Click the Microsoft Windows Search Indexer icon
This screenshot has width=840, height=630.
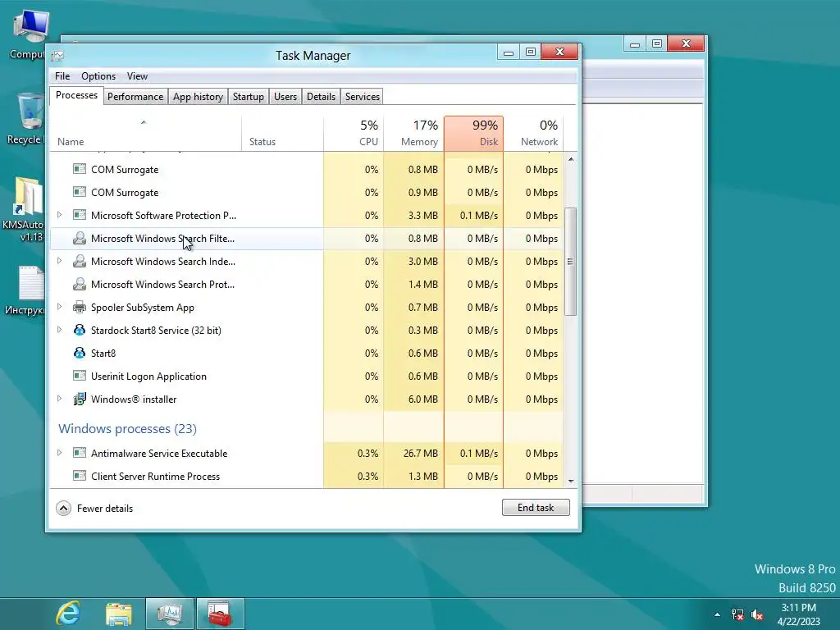80,262
